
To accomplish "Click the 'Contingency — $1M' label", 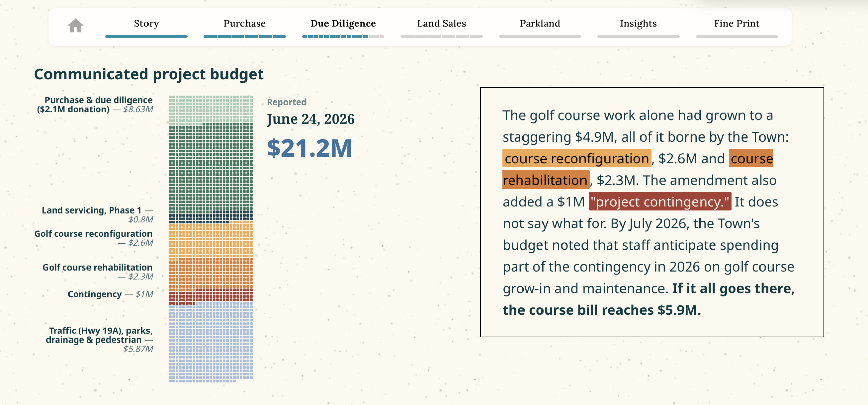I will [110, 294].
